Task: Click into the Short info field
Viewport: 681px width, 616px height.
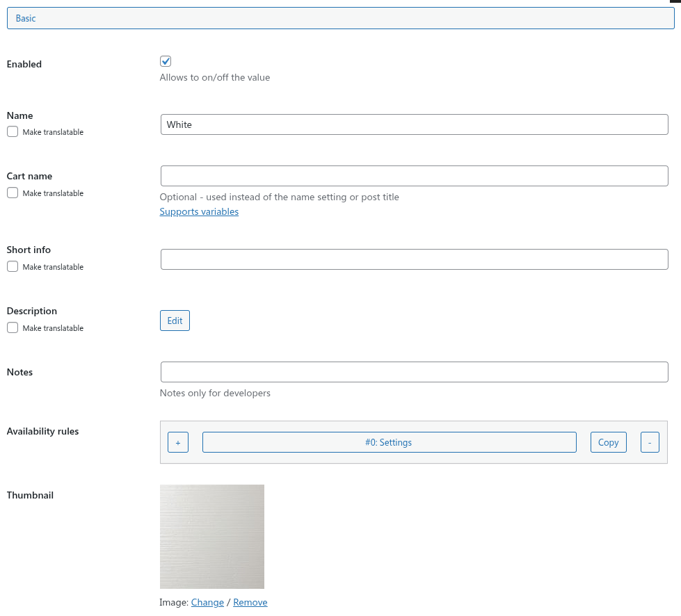Action: (x=414, y=259)
